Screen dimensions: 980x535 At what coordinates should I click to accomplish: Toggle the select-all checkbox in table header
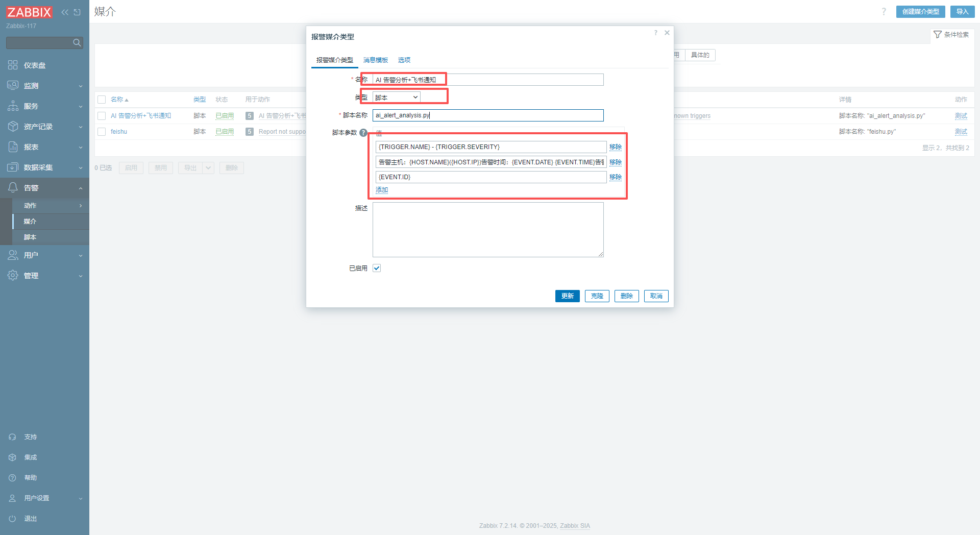tap(102, 100)
